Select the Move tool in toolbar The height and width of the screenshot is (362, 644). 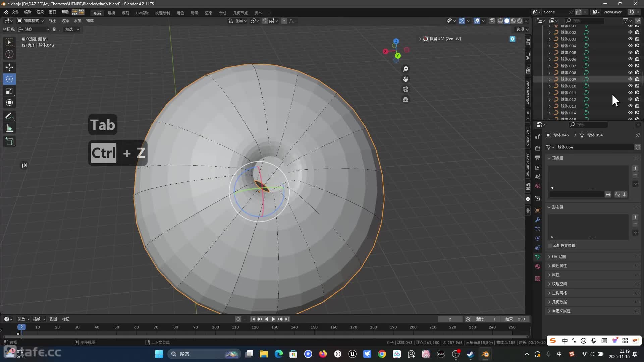[x=9, y=67]
